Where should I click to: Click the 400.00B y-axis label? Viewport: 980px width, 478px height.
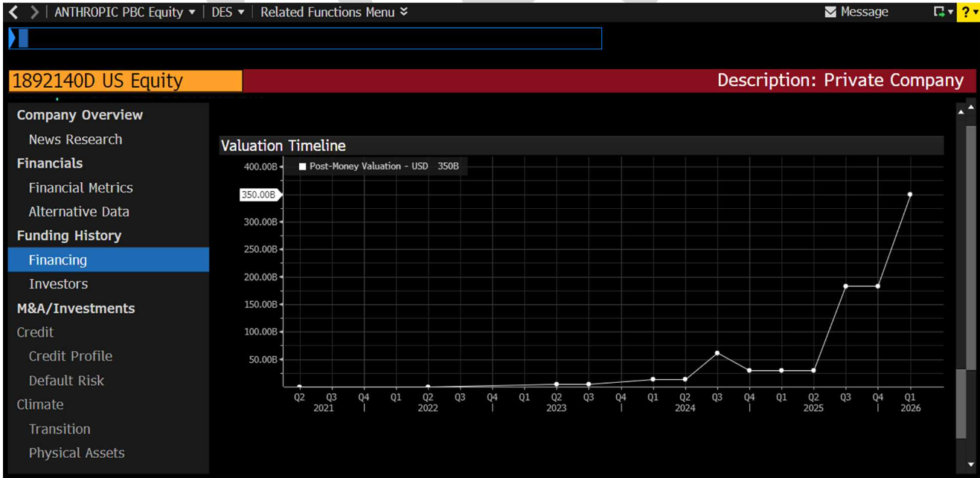260,167
